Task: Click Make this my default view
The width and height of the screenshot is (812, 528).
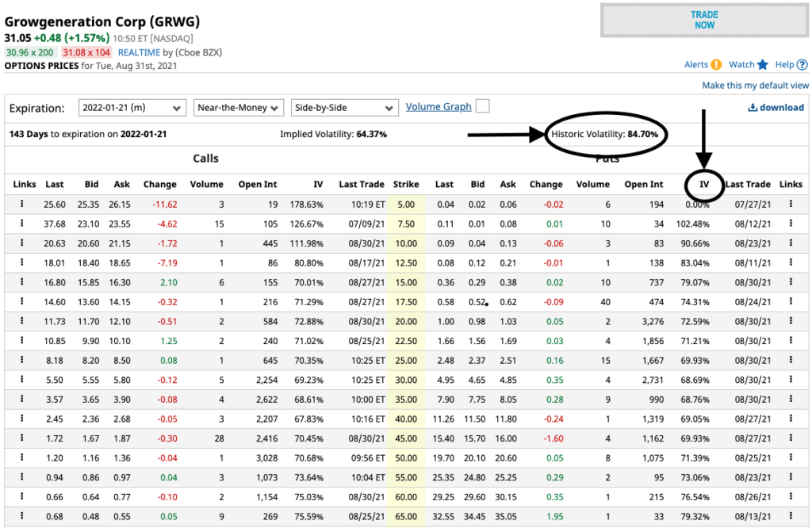Action: point(755,86)
